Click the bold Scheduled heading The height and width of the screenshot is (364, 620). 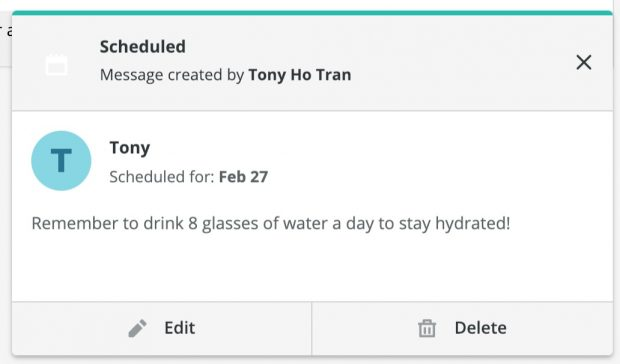point(143,47)
